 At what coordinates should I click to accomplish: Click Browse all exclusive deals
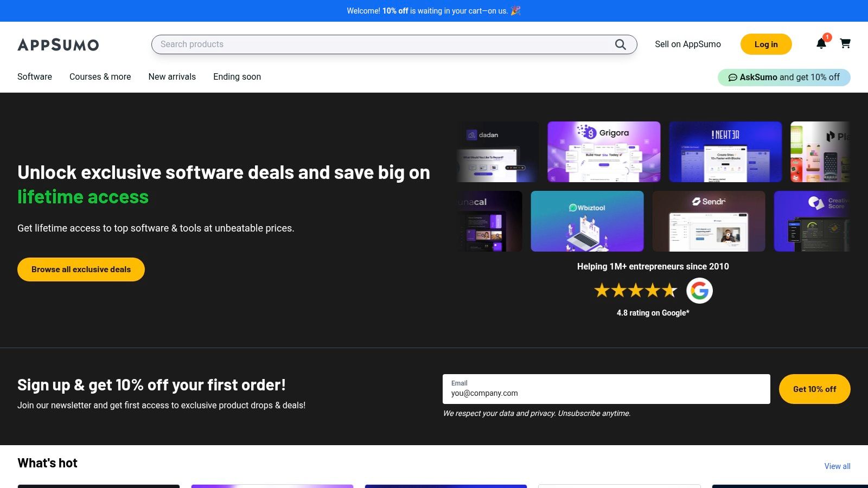[81, 269]
